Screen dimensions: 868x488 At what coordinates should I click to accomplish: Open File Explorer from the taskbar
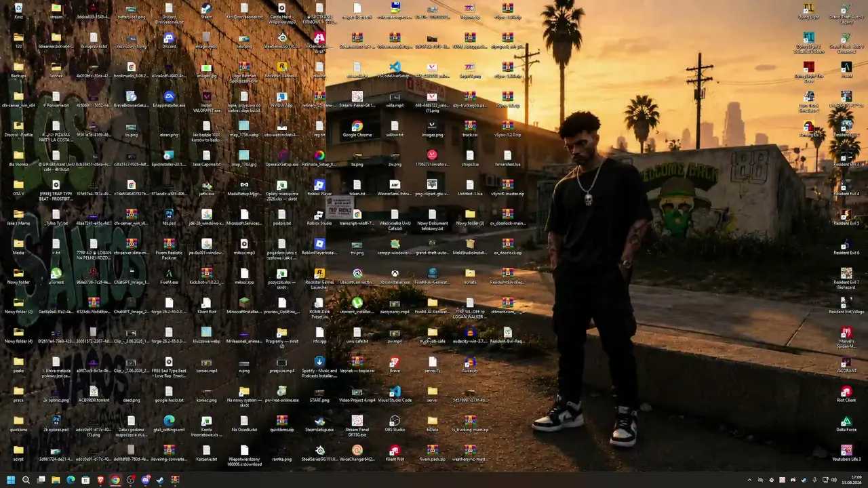(56, 480)
